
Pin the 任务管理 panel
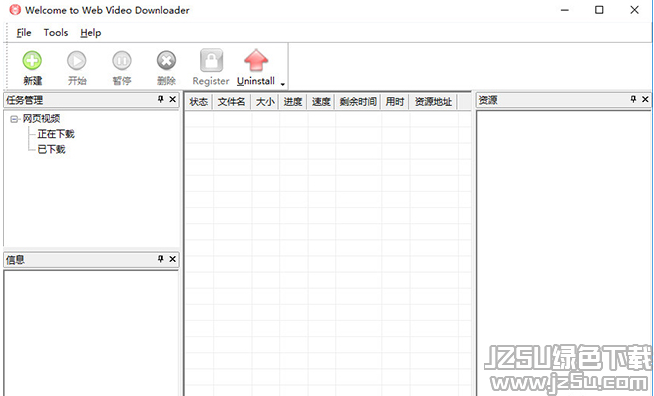click(x=161, y=99)
